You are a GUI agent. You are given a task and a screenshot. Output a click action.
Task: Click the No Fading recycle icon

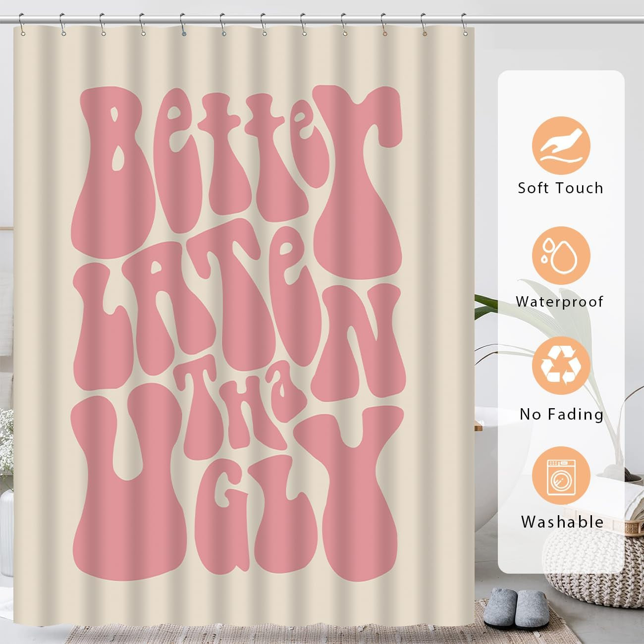coord(561,365)
